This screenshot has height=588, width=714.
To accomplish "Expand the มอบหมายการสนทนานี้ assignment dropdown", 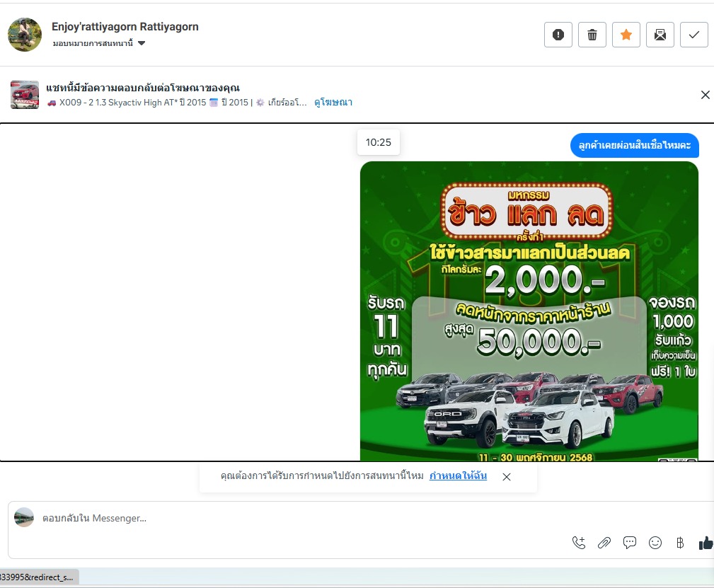I will pyautogui.click(x=99, y=43).
